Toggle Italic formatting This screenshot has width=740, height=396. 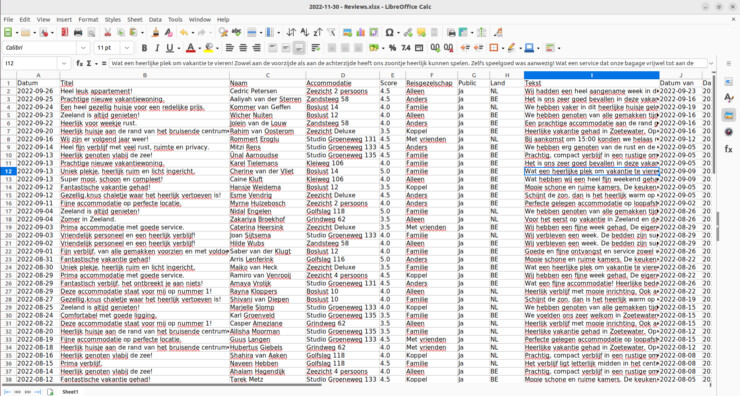(157, 48)
